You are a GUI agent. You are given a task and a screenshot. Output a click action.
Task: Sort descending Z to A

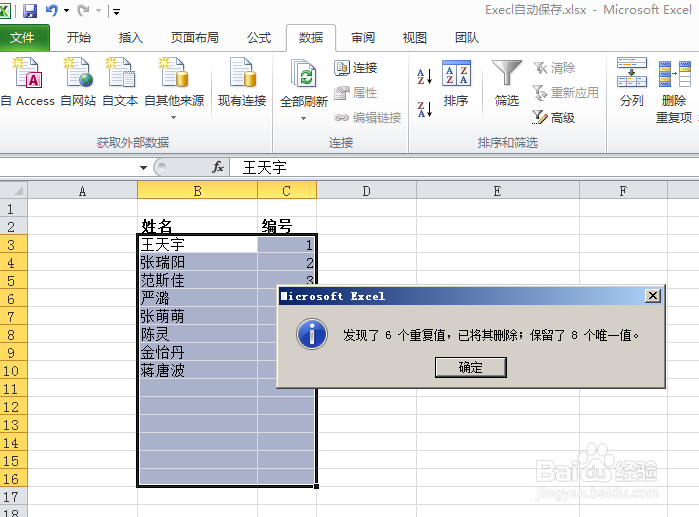424,109
